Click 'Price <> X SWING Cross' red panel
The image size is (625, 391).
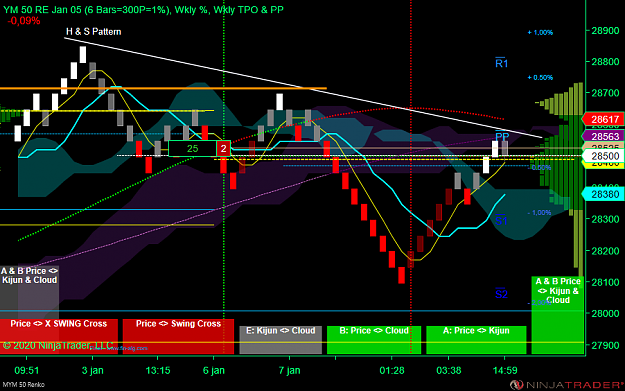tap(59, 336)
